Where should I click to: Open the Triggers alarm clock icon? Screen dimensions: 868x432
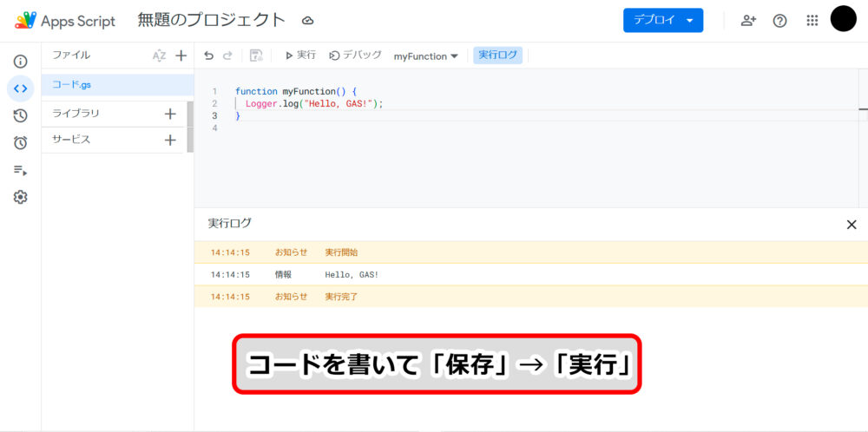(21, 143)
